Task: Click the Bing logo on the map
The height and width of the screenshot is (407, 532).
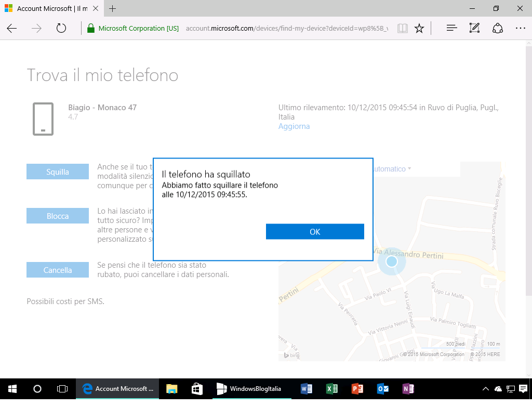Action: point(292,355)
